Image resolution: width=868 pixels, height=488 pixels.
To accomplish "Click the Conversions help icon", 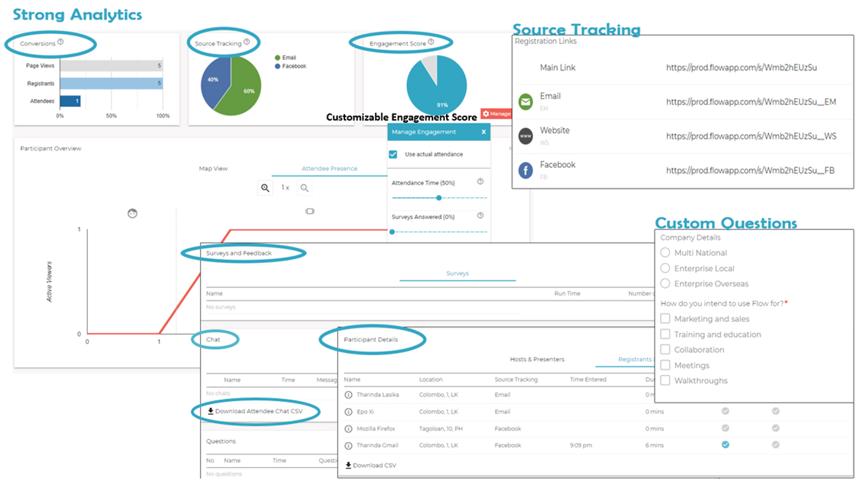I will [x=61, y=43].
